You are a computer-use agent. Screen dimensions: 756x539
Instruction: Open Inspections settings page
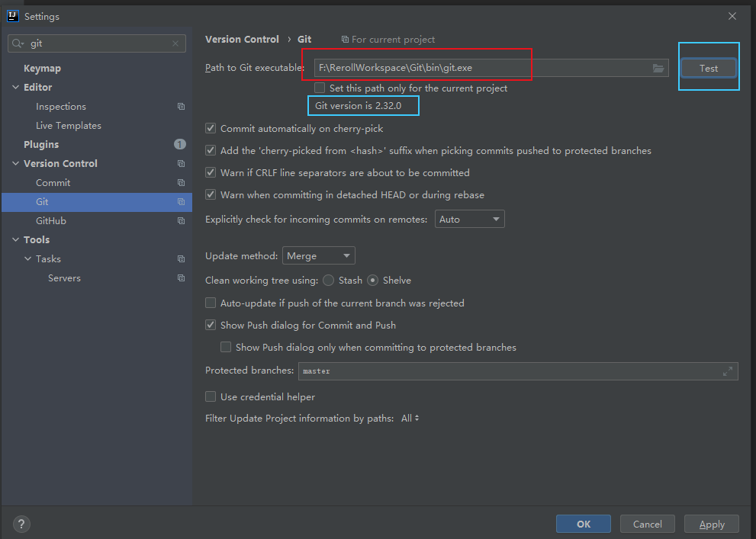[x=61, y=107]
